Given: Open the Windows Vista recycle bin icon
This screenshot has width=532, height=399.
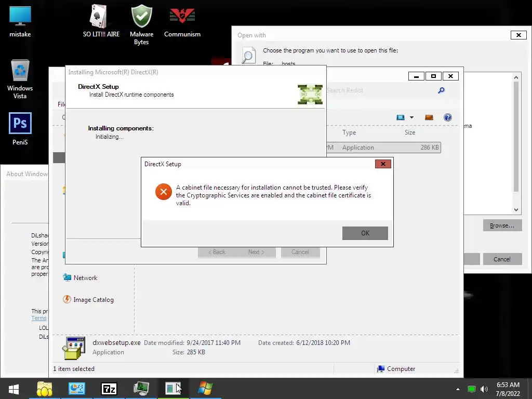Looking at the screenshot, I should tap(20, 79).
